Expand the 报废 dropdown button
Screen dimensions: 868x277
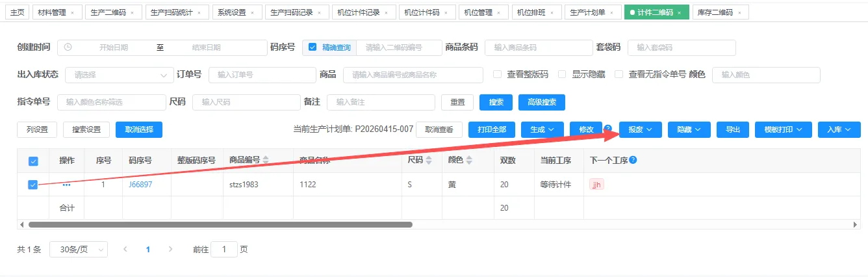(640, 129)
